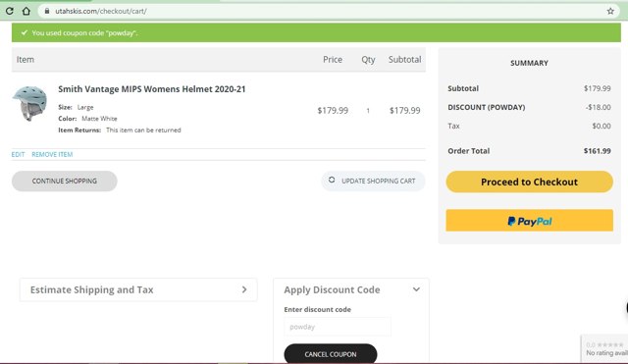Image resolution: width=628 pixels, height=364 pixels.
Task: Click the Order Total amount $161.99
Action: pos(598,151)
